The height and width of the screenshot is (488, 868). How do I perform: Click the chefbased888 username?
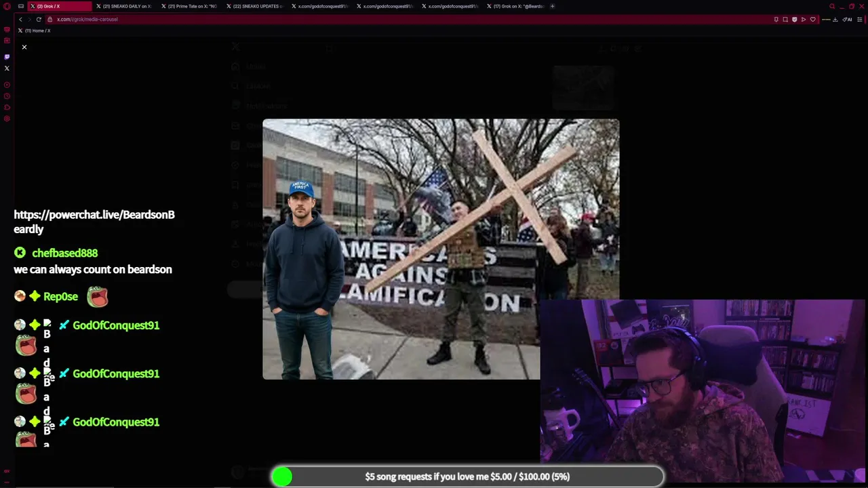(65, 253)
